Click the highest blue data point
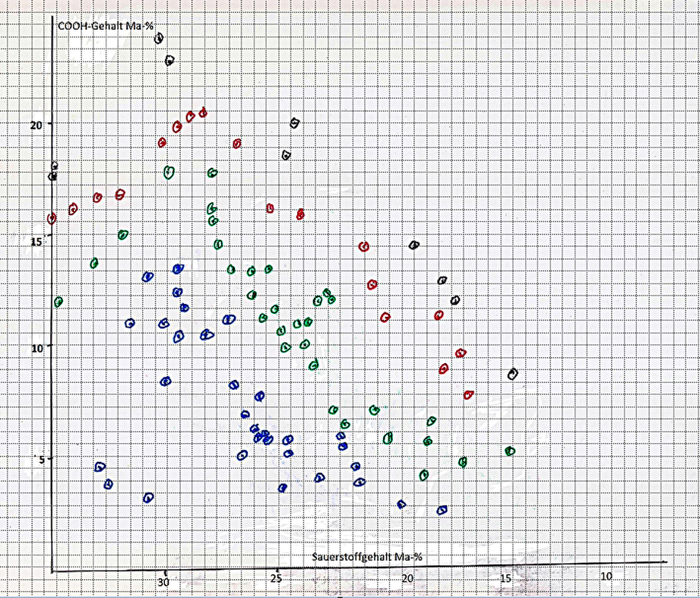Viewport: 700px width, 598px height. point(178,269)
